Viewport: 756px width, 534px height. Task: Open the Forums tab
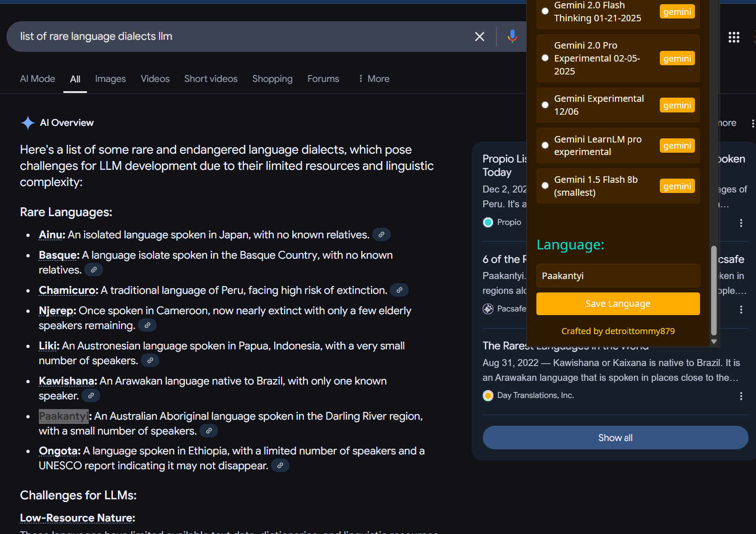click(323, 79)
